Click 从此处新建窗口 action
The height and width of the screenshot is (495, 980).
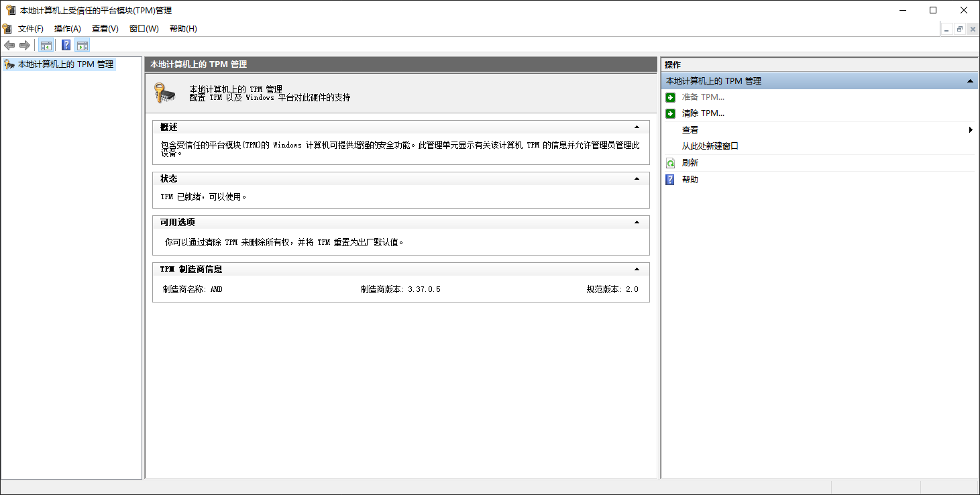pyautogui.click(x=710, y=146)
